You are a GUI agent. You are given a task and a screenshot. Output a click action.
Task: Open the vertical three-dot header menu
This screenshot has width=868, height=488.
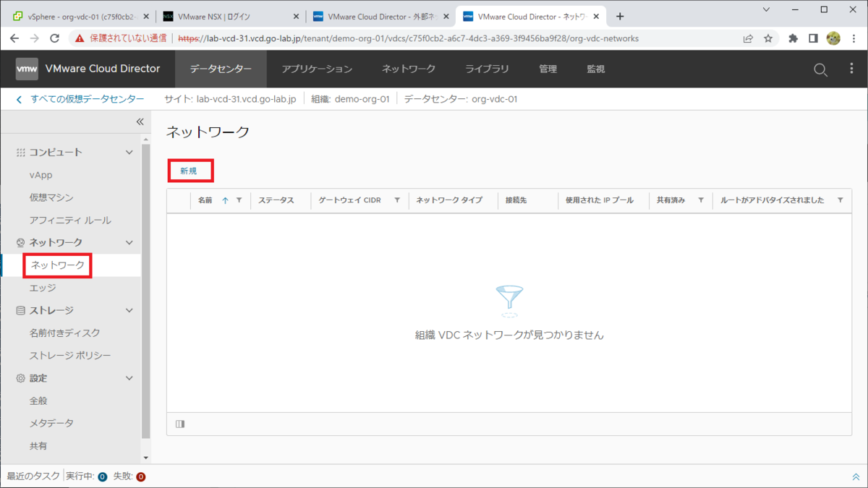pos(851,69)
